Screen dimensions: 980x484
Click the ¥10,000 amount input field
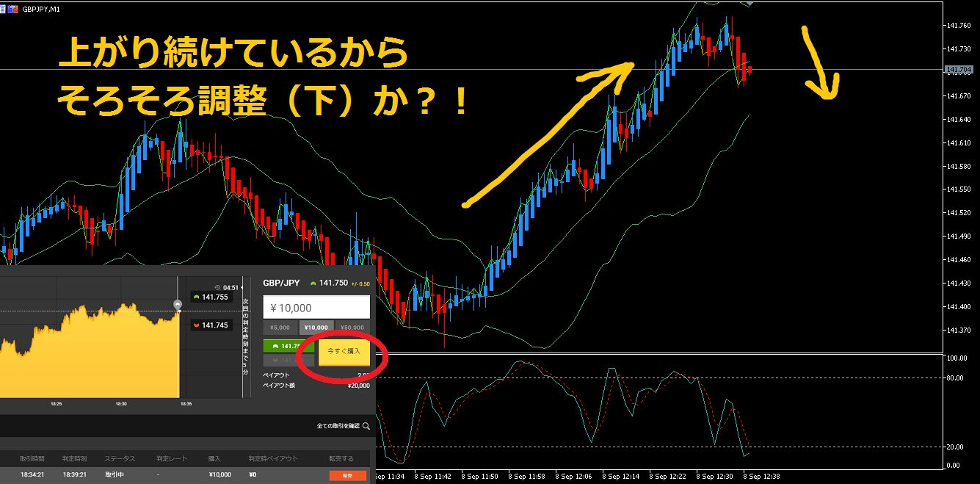[x=316, y=308]
